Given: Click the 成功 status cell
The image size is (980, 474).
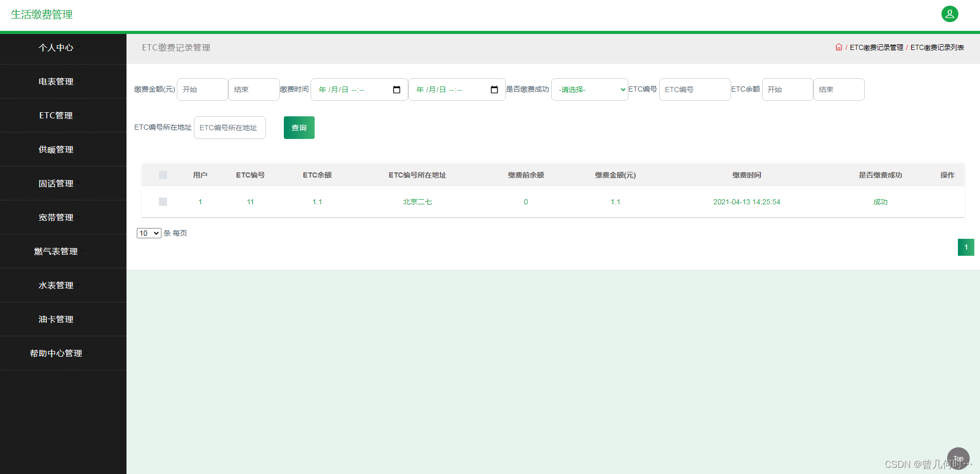Looking at the screenshot, I should point(880,202).
